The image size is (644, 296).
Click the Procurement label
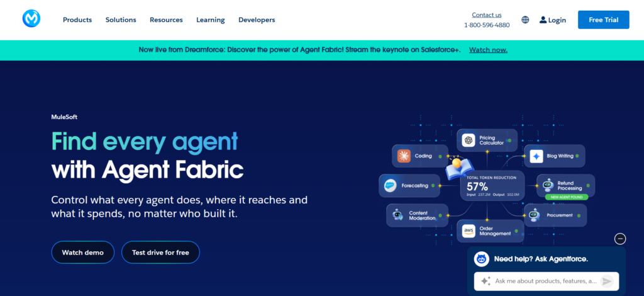pos(559,215)
